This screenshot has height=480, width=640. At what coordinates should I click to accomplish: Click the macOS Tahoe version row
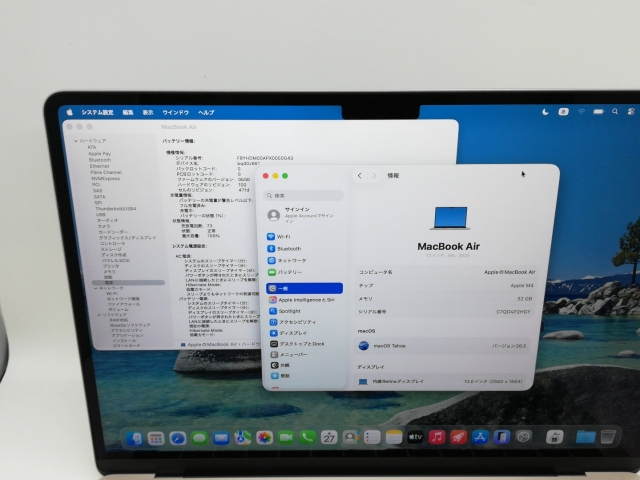click(x=442, y=346)
